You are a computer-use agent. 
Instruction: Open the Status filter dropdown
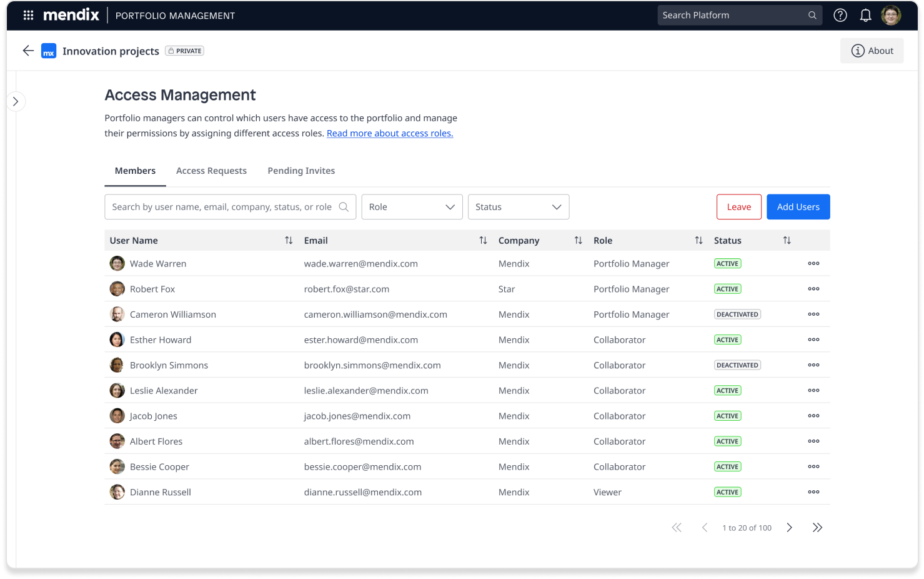[x=518, y=207]
